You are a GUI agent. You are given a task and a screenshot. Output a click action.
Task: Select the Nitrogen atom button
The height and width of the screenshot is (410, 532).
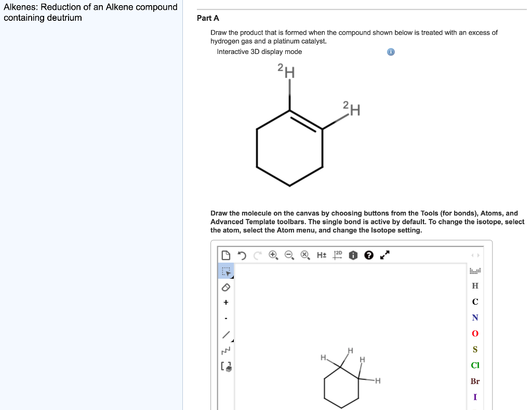pos(474,317)
